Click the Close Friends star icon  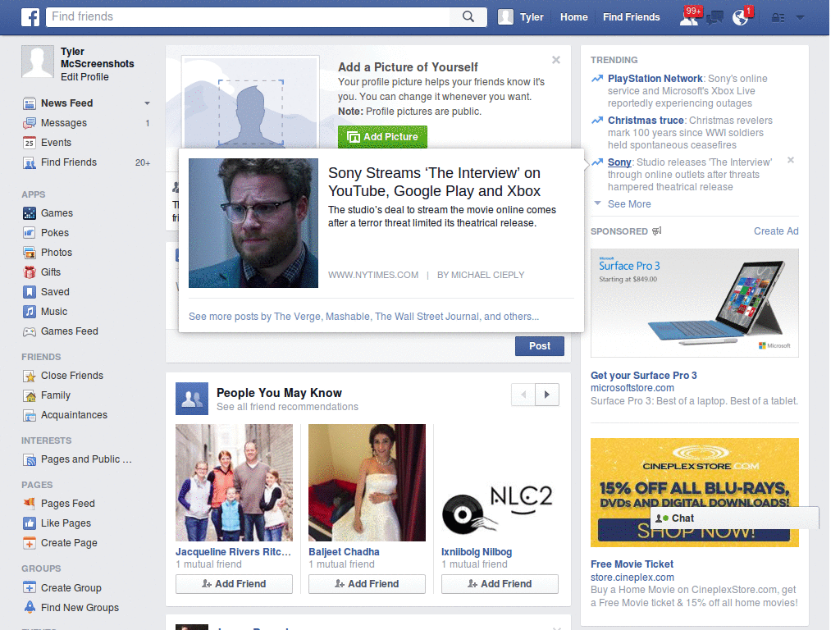coord(30,376)
